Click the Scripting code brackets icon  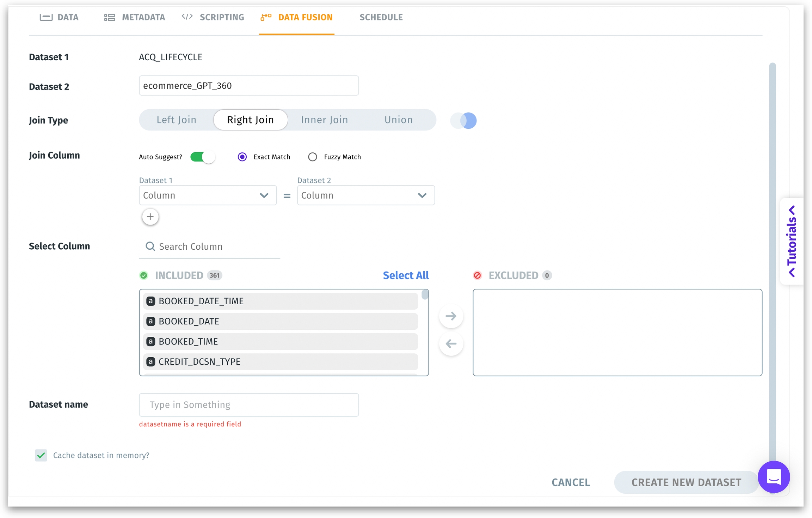coord(187,17)
